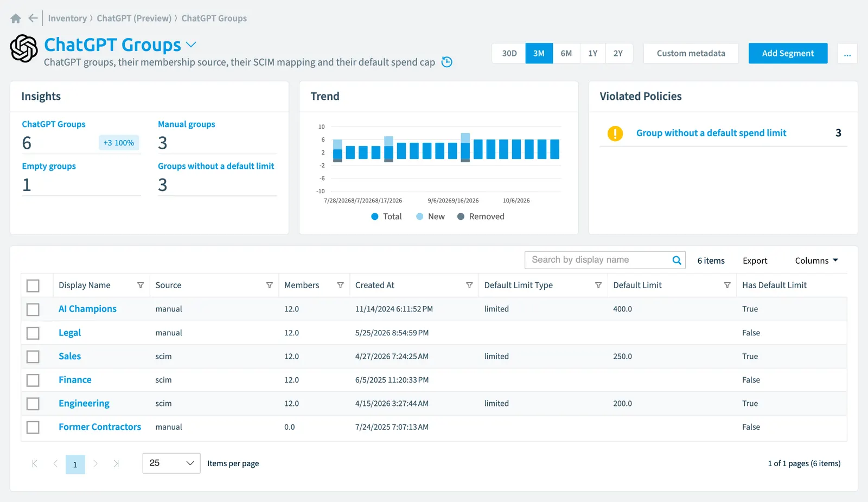Check the Former Contractors row checkbox
Viewport: 868px width, 502px height.
coord(33,427)
